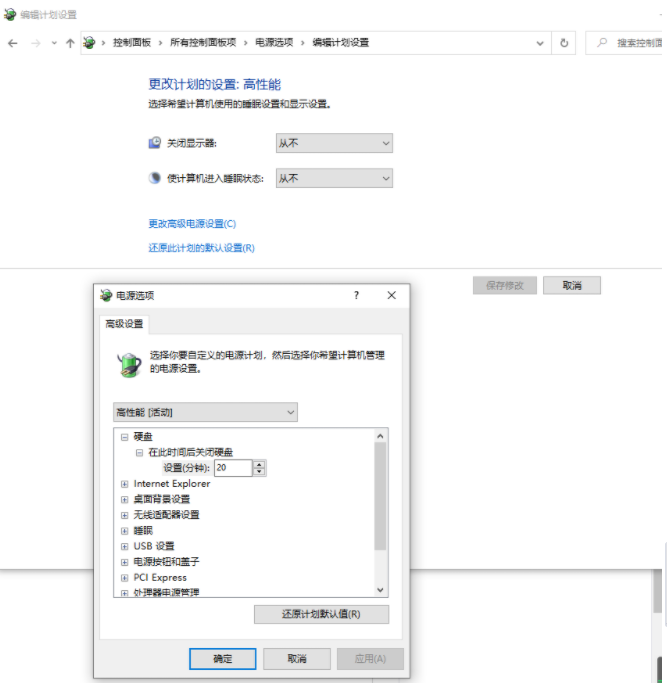667x683 pixels.
Task: Click 确定 in power options dialog
Action: (x=223, y=659)
